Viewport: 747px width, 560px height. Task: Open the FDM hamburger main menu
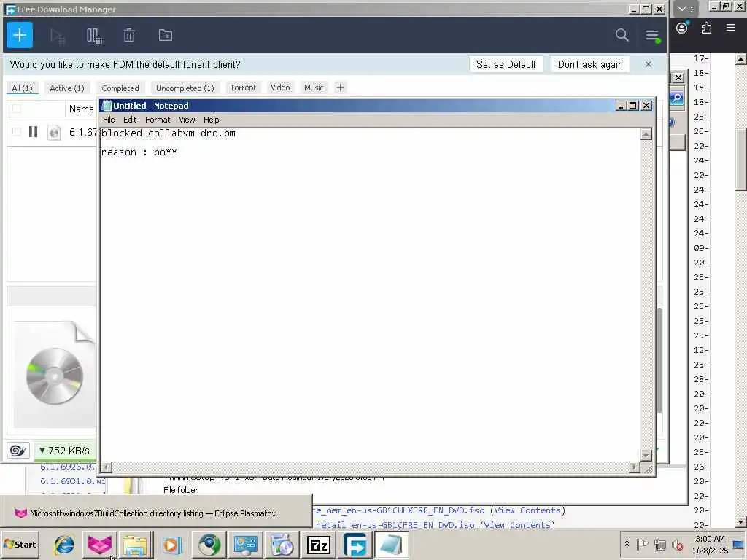tap(652, 35)
